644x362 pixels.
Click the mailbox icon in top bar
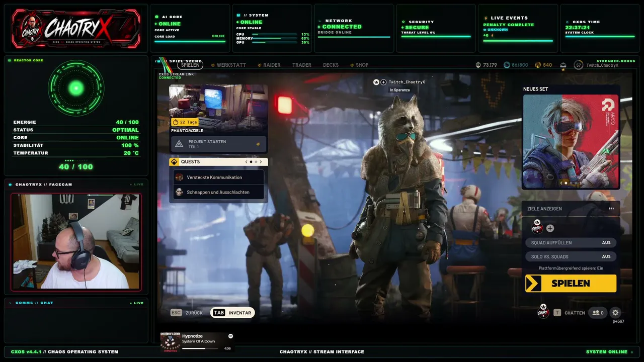pyautogui.click(x=563, y=65)
